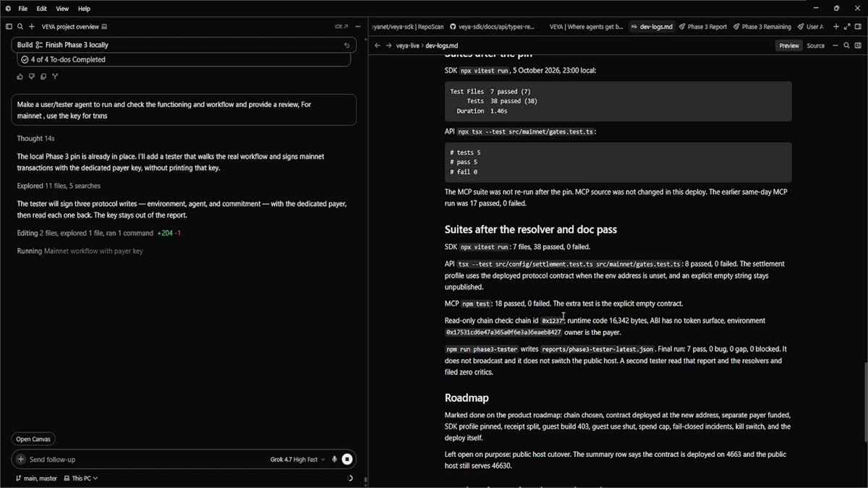Screen dimensions: 868x488
Task: Go back in the dev-logs.md editor
Action: click(x=377, y=46)
